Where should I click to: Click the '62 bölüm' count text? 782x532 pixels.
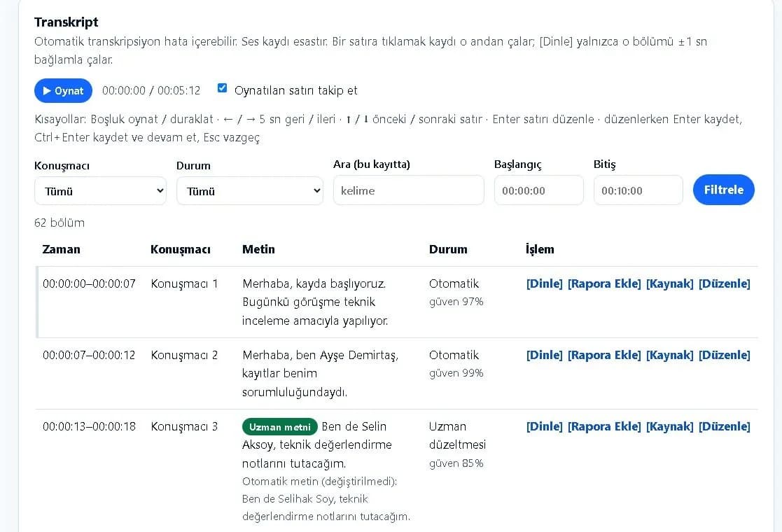tap(60, 223)
